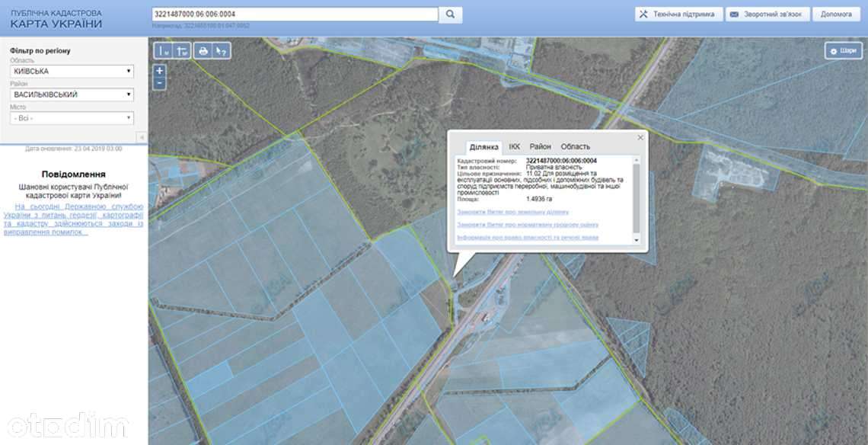
Task: Click the update date text under filter
Action: (x=74, y=149)
